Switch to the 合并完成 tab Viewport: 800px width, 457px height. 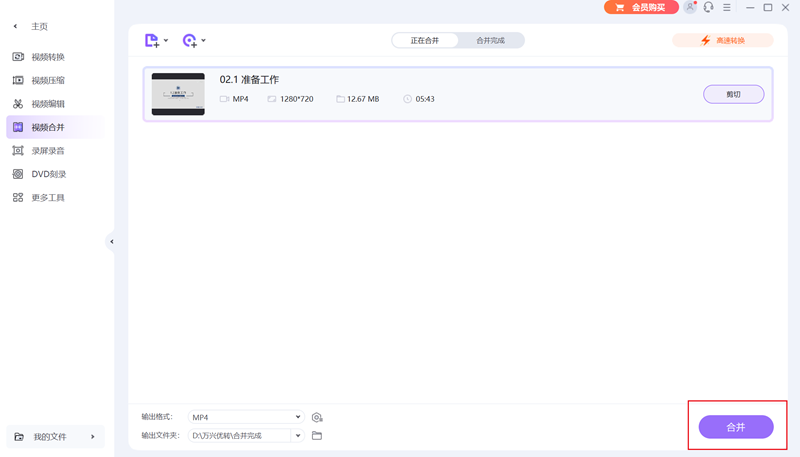point(490,40)
